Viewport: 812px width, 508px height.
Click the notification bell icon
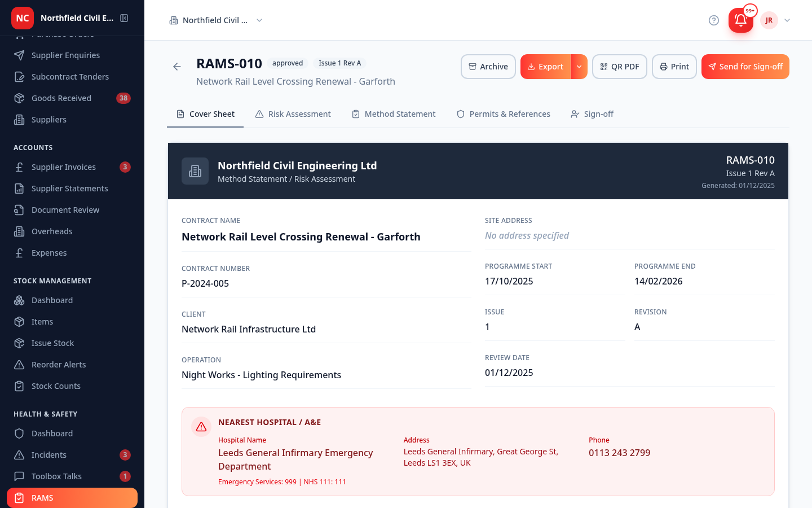pos(740,20)
